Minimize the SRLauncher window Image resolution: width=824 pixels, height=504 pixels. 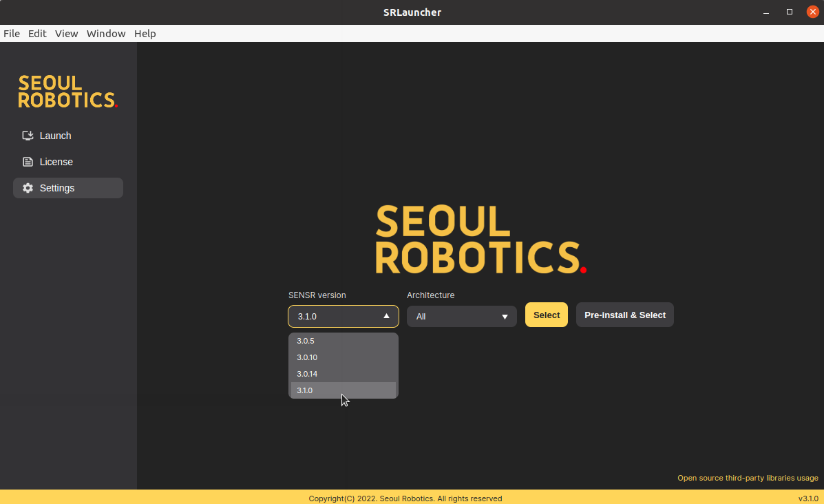coord(766,12)
